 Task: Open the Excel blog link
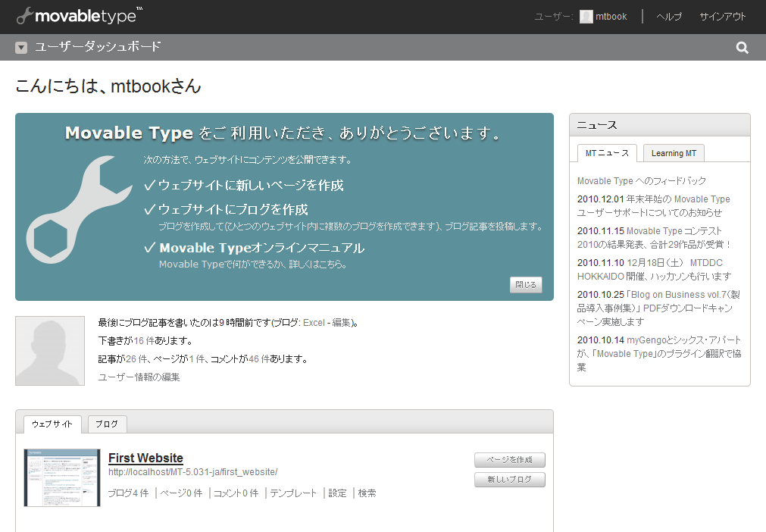point(314,323)
